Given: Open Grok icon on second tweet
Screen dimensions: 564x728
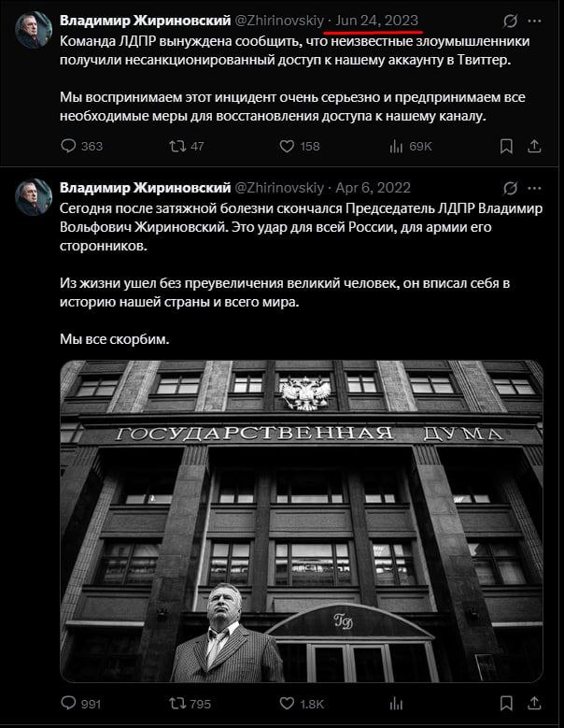Looking at the screenshot, I should [x=510, y=188].
